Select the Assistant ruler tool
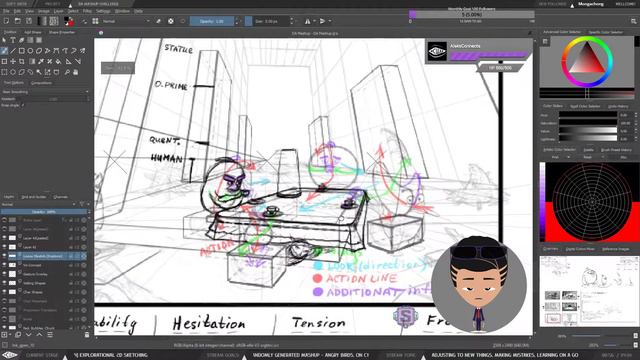This screenshot has width=640, height=360. tap(68, 61)
